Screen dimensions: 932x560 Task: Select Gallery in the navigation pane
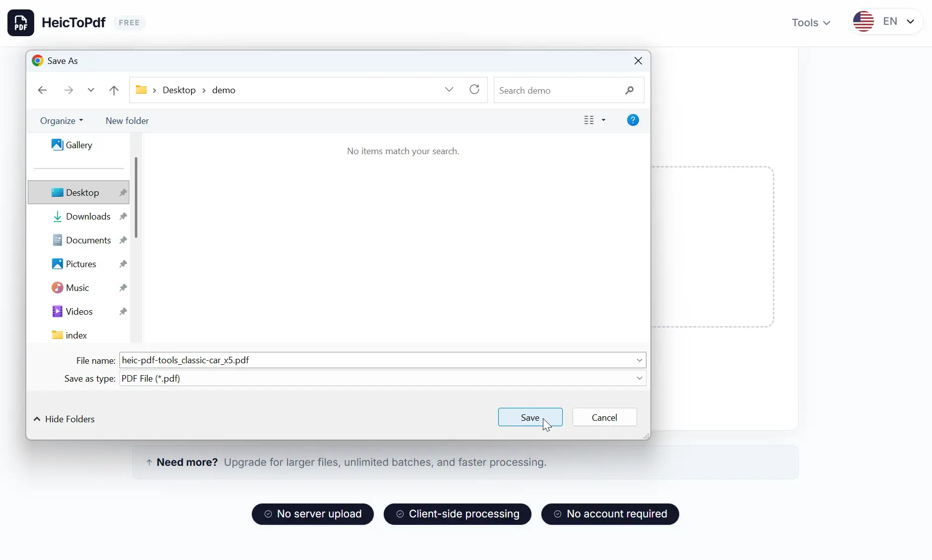click(72, 145)
